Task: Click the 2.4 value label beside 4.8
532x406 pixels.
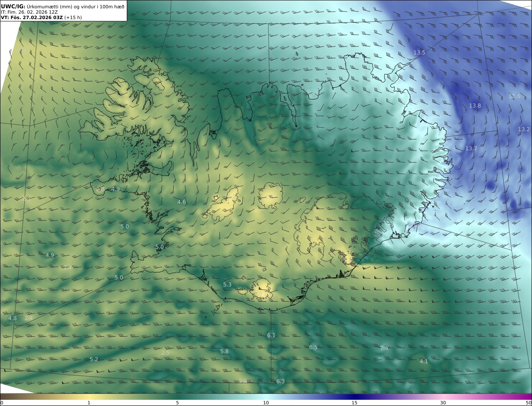Action: (x=28, y=318)
